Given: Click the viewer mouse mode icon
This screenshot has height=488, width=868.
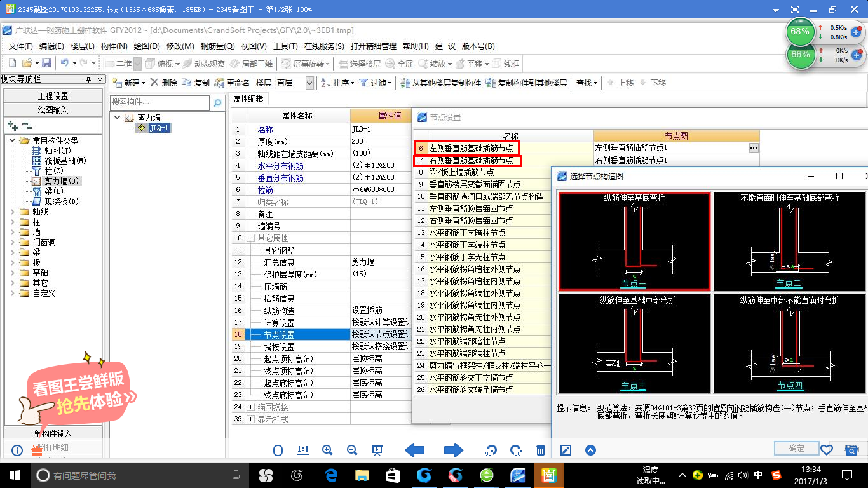Looking at the screenshot, I should (x=278, y=450).
